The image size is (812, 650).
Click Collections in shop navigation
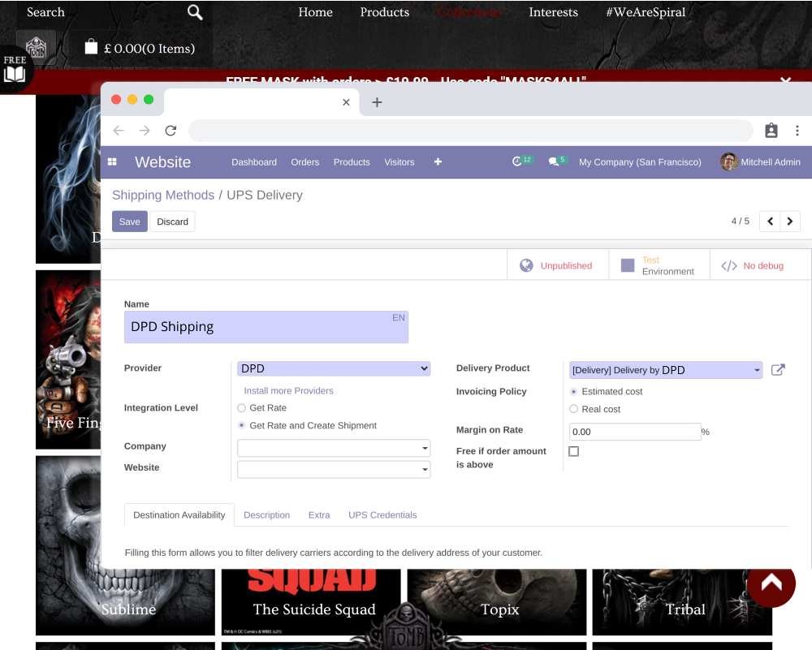tap(469, 12)
